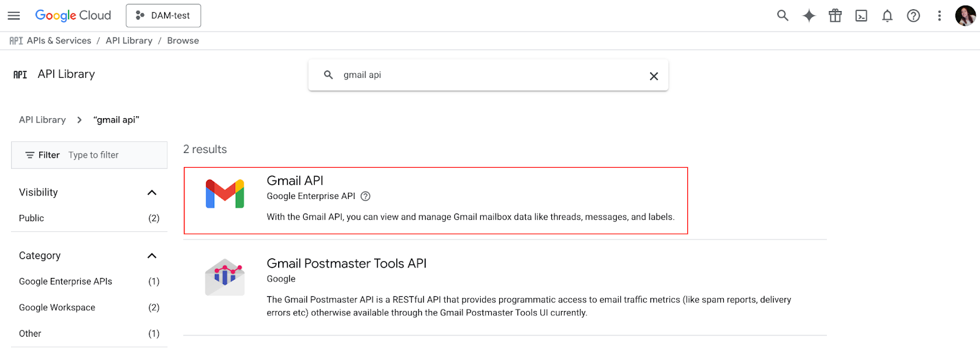The width and height of the screenshot is (980, 363).
Task: Collapse the Visibility filter section
Action: pyautogui.click(x=152, y=193)
